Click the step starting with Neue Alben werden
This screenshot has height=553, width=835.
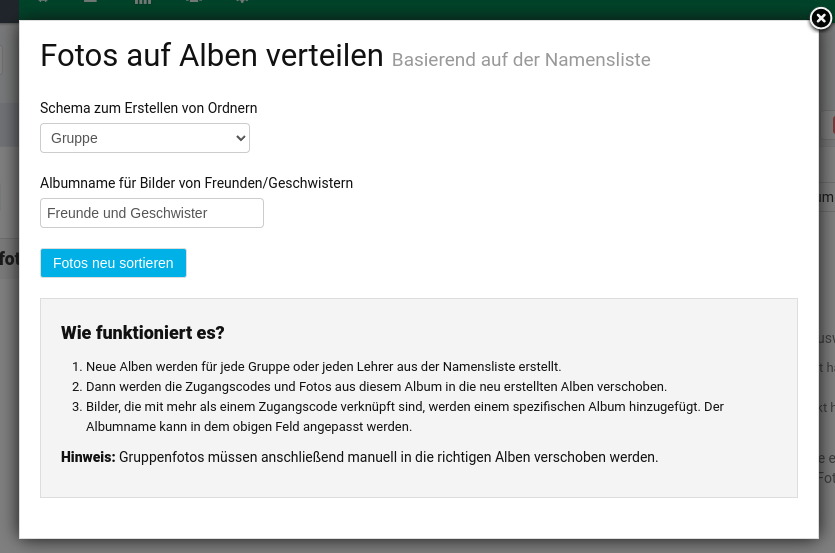click(x=323, y=367)
